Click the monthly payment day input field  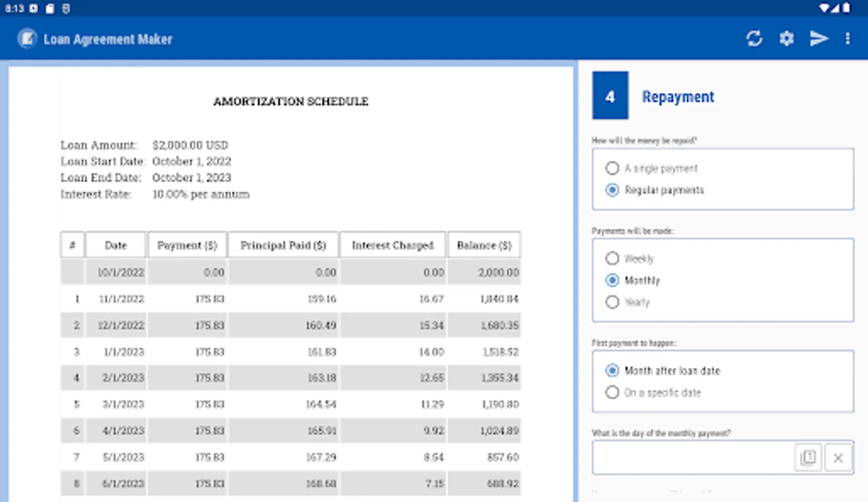(691, 458)
